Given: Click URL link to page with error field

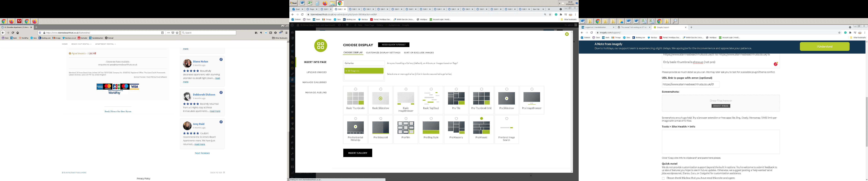Looking at the screenshot, I should (x=690, y=84).
